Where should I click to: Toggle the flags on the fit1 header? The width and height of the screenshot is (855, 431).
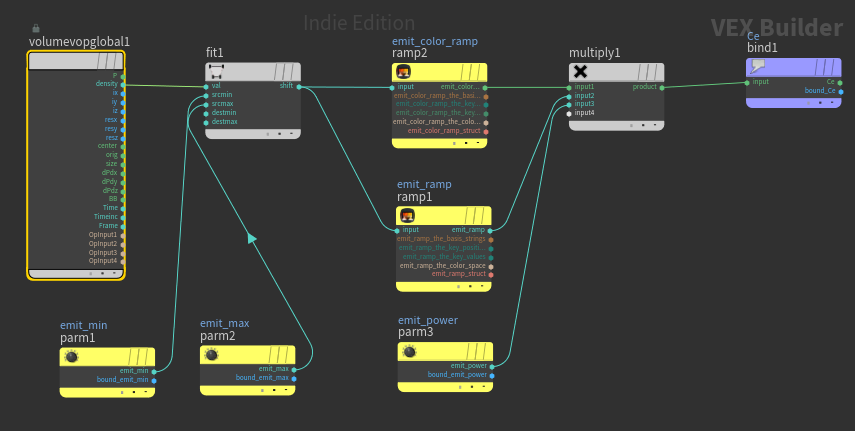coord(286,71)
